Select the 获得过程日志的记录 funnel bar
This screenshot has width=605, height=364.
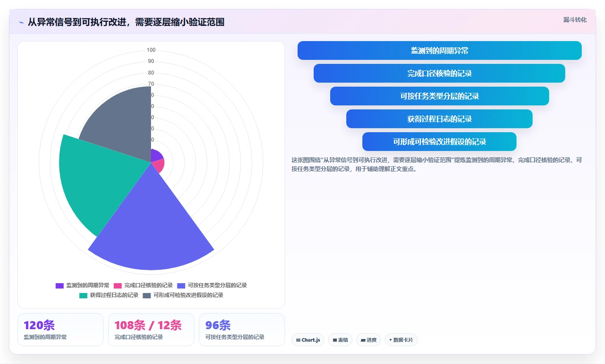pos(440,119)
